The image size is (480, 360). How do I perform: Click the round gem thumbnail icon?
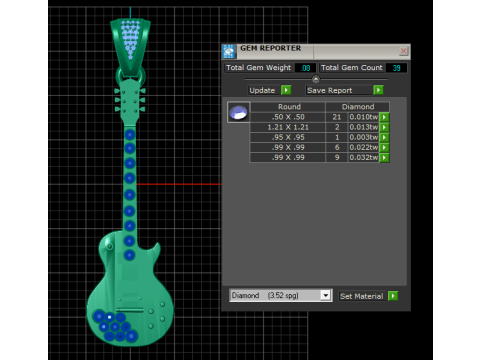(238, 112)
